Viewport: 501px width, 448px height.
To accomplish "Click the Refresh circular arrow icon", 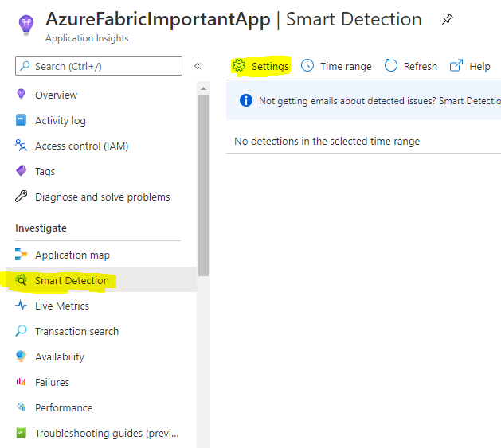I will (391, 66).
